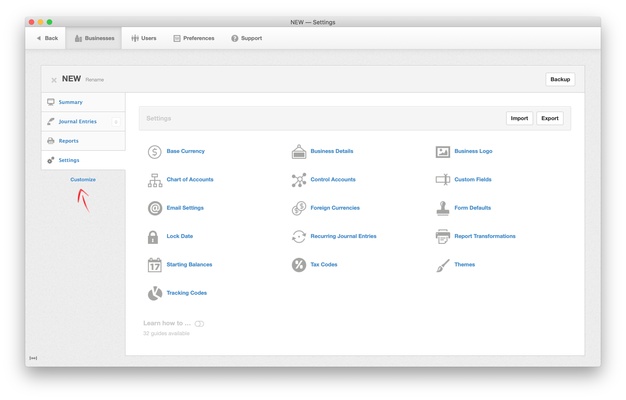
Task: Click the Tracking Codes pie chart icon
Action: coord(155,293)
